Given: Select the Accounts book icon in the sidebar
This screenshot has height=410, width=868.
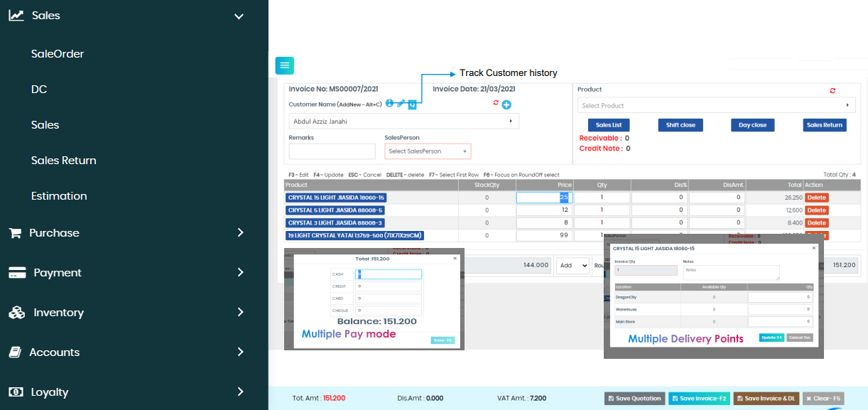Looking at the screenshot, I should [16, 352].
